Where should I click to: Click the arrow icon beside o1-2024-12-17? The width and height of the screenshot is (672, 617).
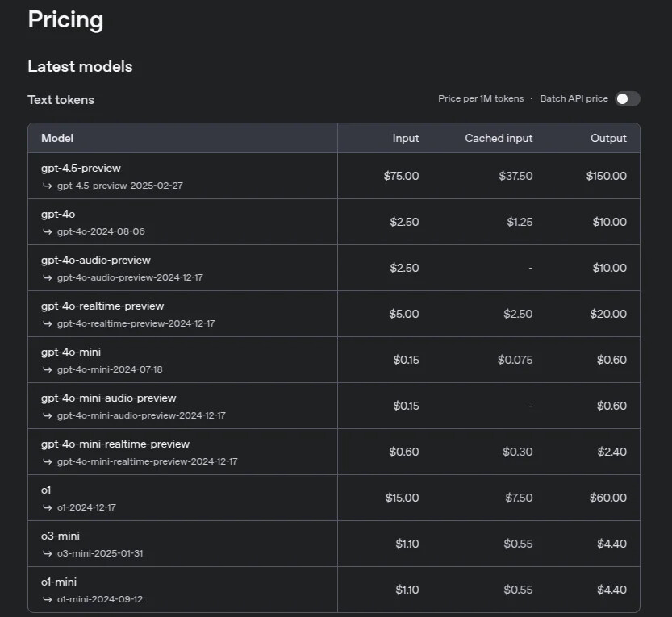pyautogui.click(x=47, y=507)
